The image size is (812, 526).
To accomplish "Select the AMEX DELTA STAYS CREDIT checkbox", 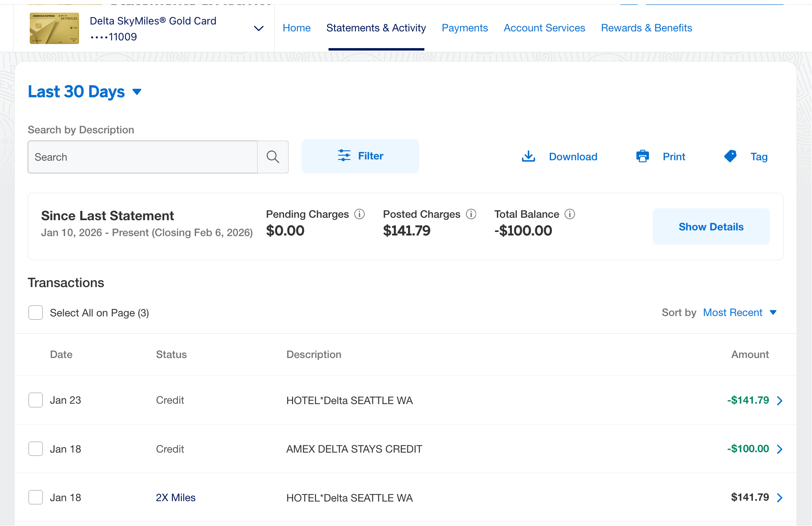I will [x=36, y=449].
